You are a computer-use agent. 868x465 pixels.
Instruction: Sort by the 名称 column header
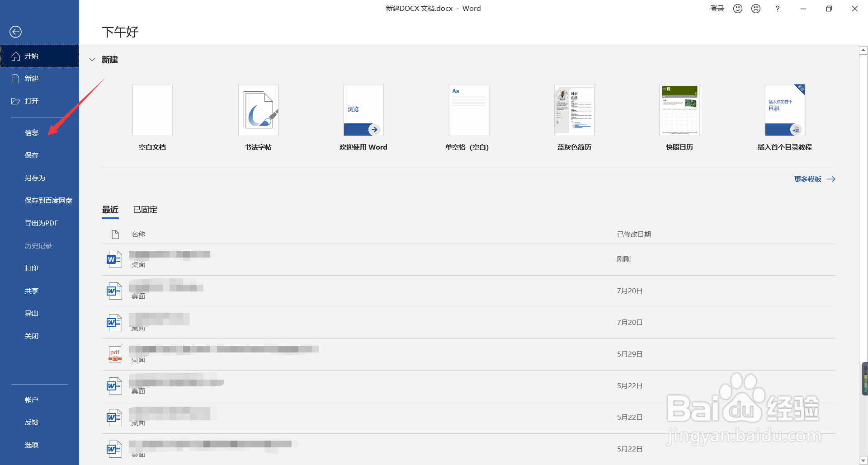pyautogui.click(x=138, y=235)
